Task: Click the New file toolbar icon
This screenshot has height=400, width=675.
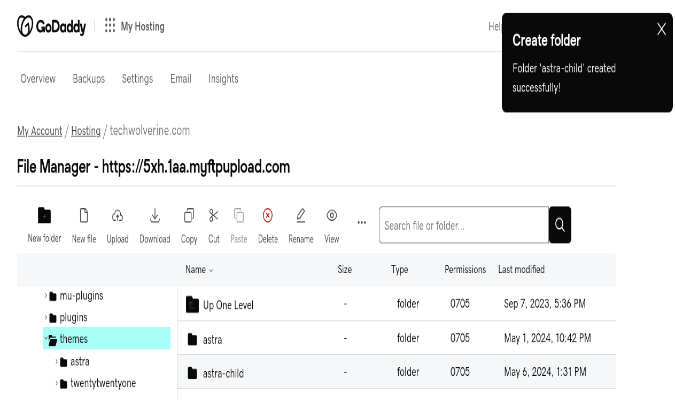Action: pos(84,215)
